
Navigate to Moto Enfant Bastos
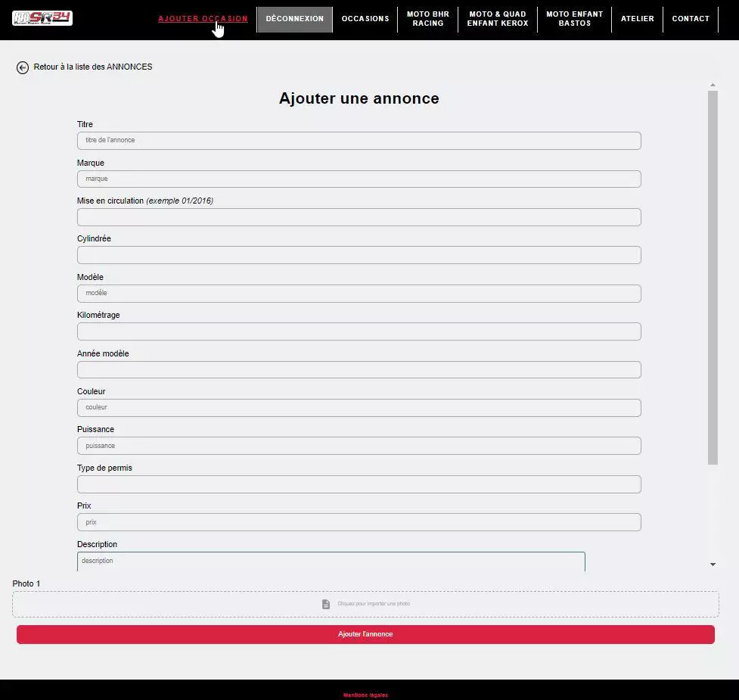click(x=574, y=19)
